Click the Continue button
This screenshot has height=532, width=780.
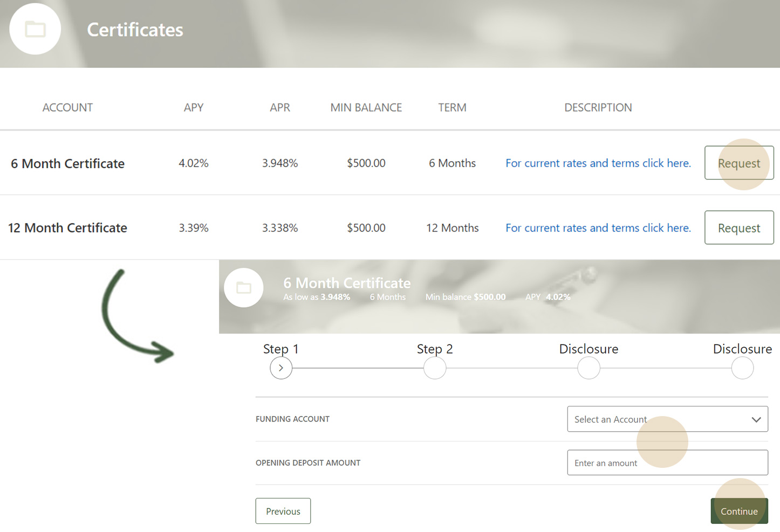(x=739, y=511)
